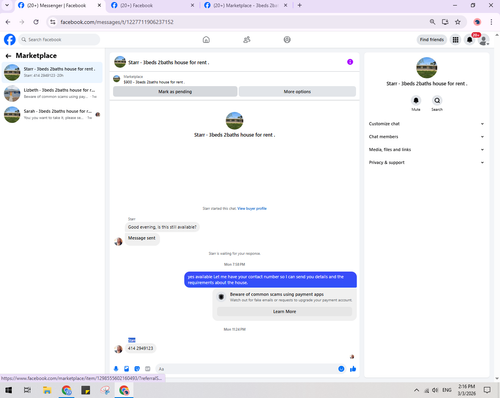Image resolution: width=500 pixels, height=398 pixels.
Task: Bookmark this page with star
Action: (x=458, y=22)
